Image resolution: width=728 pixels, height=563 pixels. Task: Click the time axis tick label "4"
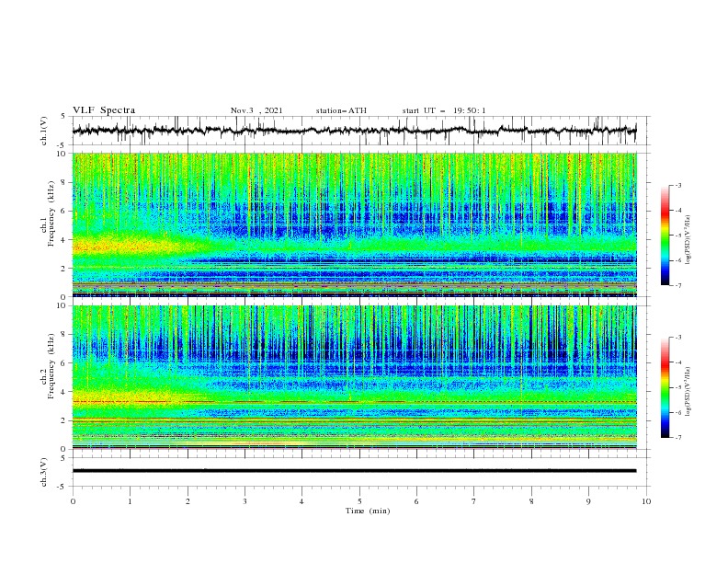tap(301, 501)
